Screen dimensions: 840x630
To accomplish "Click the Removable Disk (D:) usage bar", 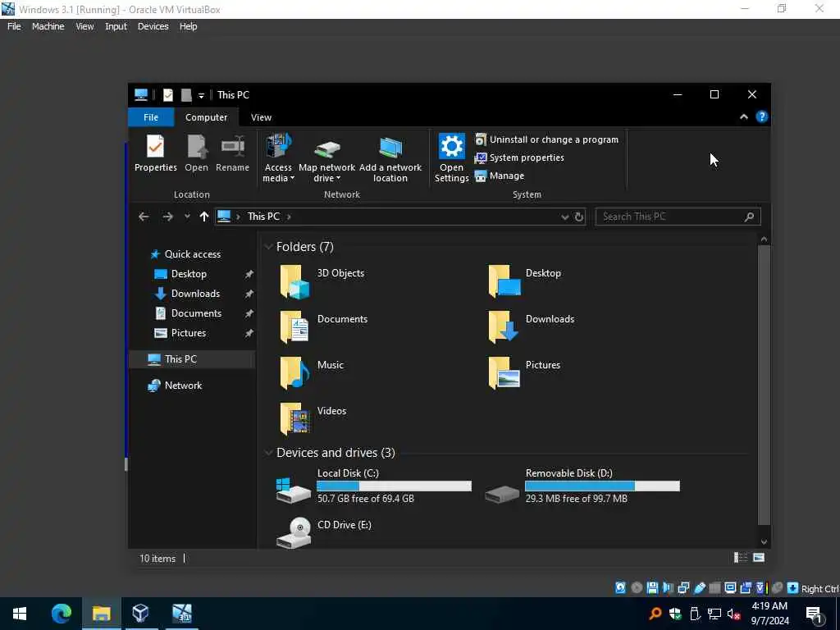I will coord(602,486).
